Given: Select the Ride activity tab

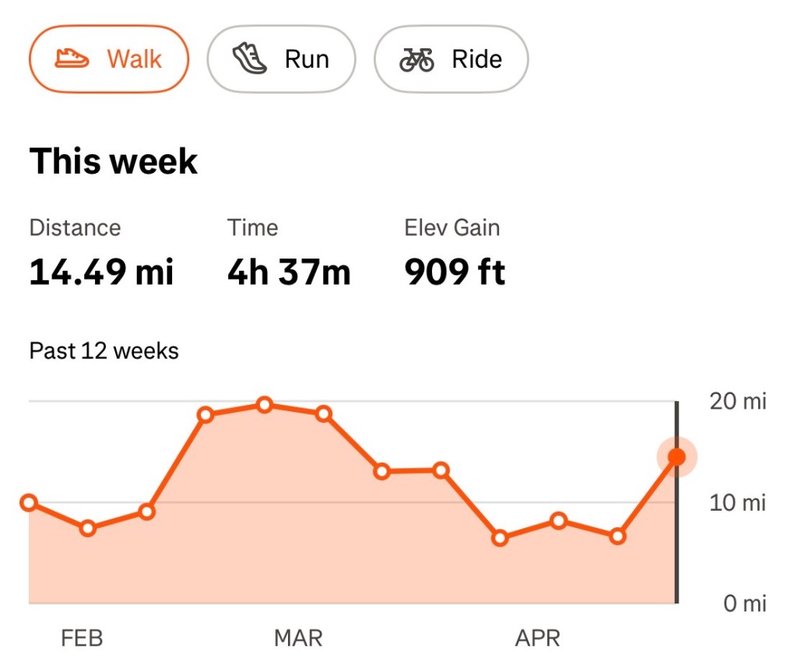Looking at the screenshot, I should tap(451, 59).
